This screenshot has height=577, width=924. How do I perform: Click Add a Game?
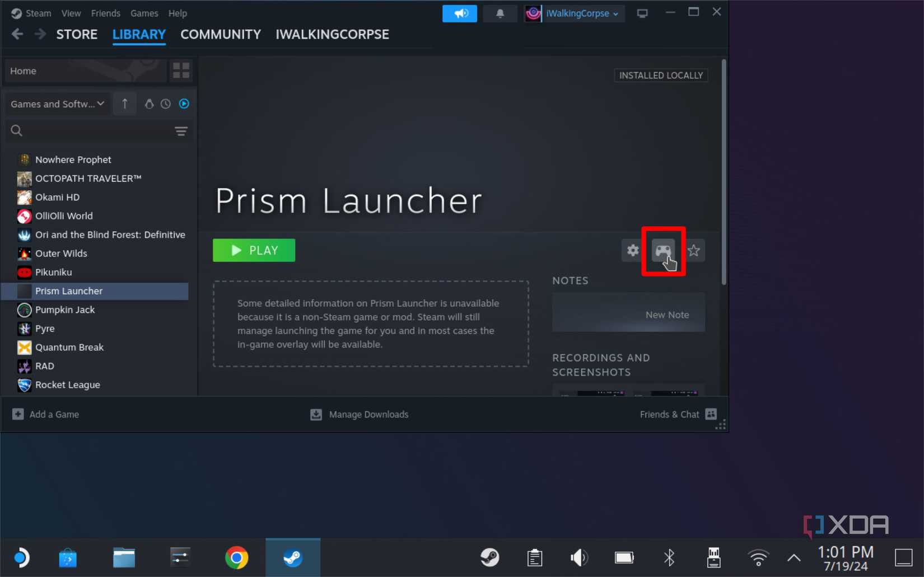[x=46, y=414]
